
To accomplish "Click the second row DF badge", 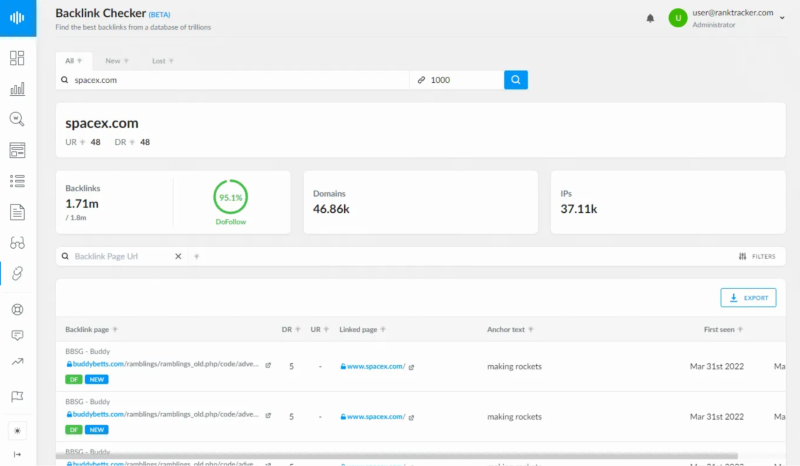I will click(x=73, y=430).
